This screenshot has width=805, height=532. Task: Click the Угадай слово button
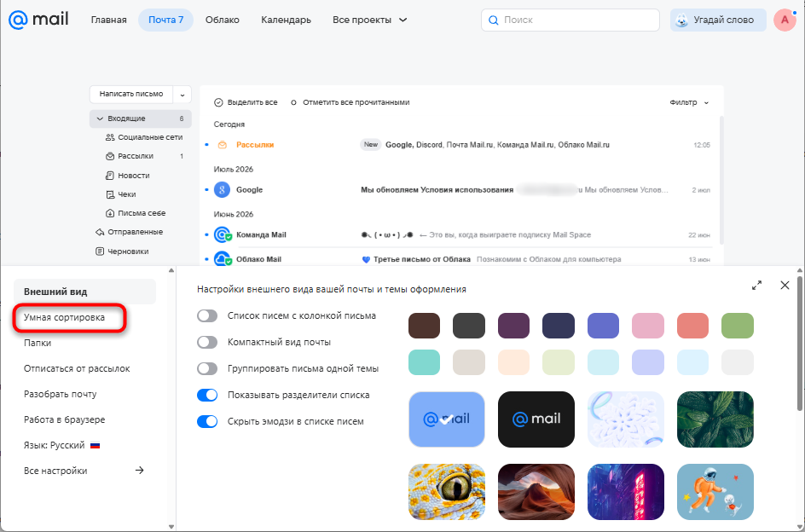(x=718, y=20)
